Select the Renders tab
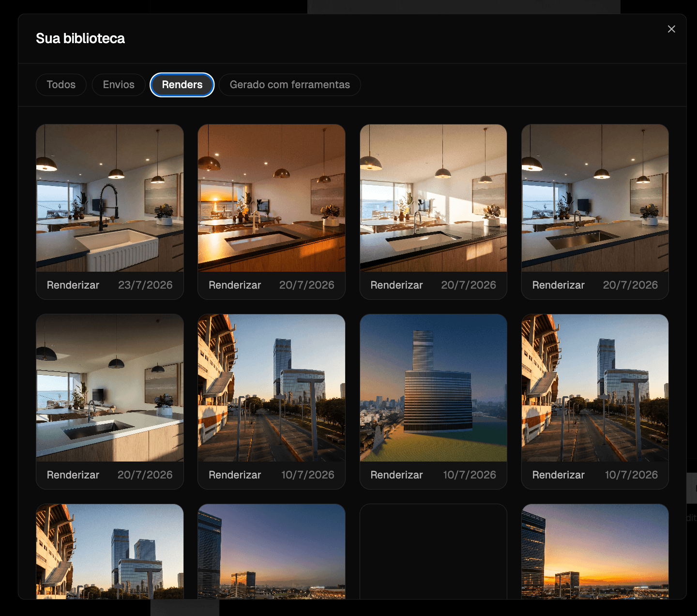This screenshot has width=697, height=616. pyautogui.click(x=182, y=85)
